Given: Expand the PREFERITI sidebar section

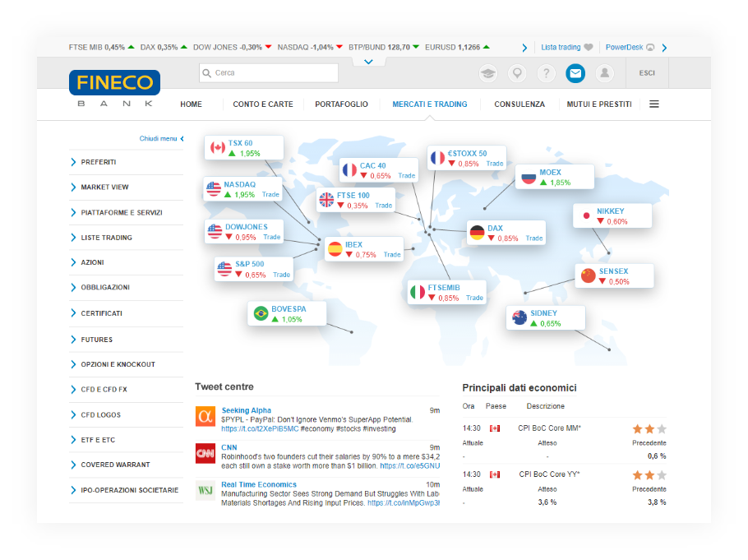Looking at the screenshot, I should 126,162.
